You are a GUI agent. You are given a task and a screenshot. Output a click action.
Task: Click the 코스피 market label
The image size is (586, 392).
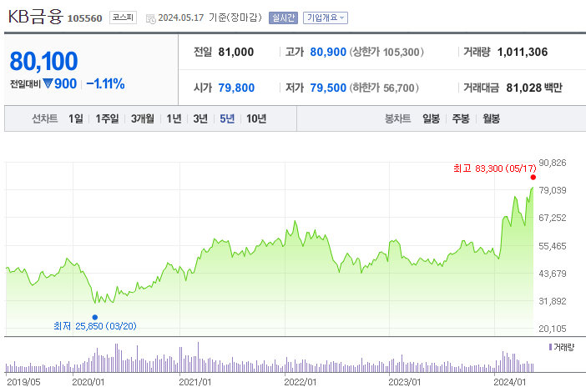pyautogui.click(x=123, y=18)
